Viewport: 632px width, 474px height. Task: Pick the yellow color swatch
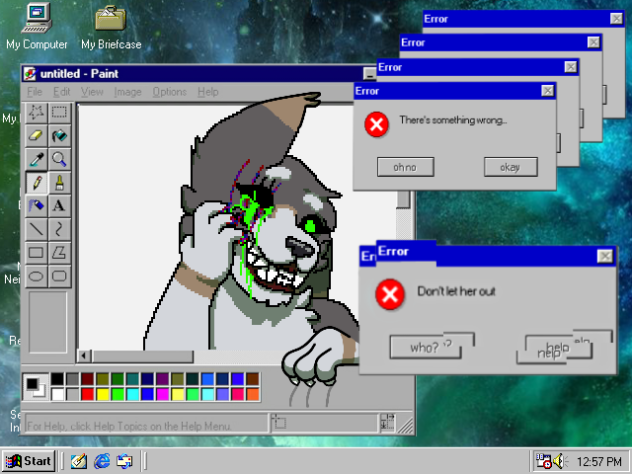(x=102, y=394)
